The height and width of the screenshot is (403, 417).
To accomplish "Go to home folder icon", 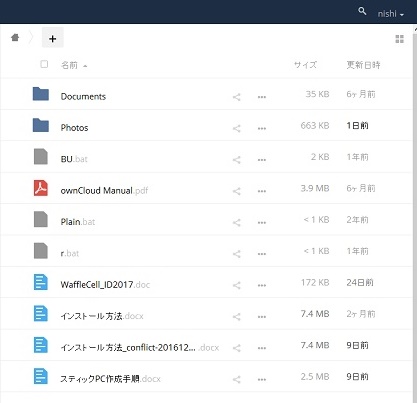I will point(15,37).
